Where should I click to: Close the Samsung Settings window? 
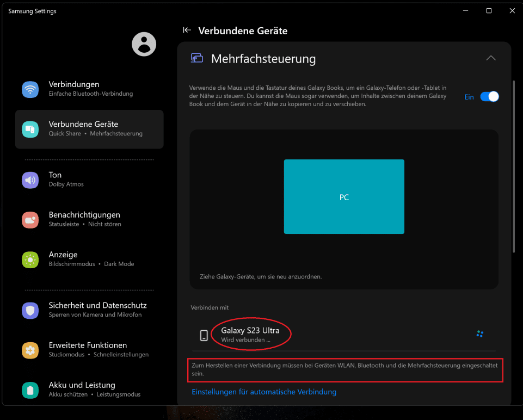512,11
